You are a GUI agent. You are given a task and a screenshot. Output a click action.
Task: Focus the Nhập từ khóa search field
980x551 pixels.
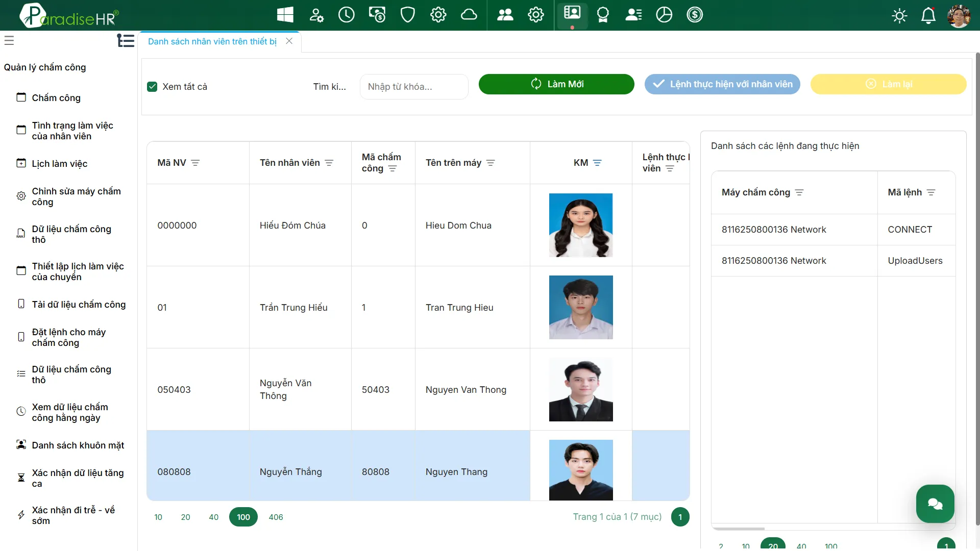point(414,87)
